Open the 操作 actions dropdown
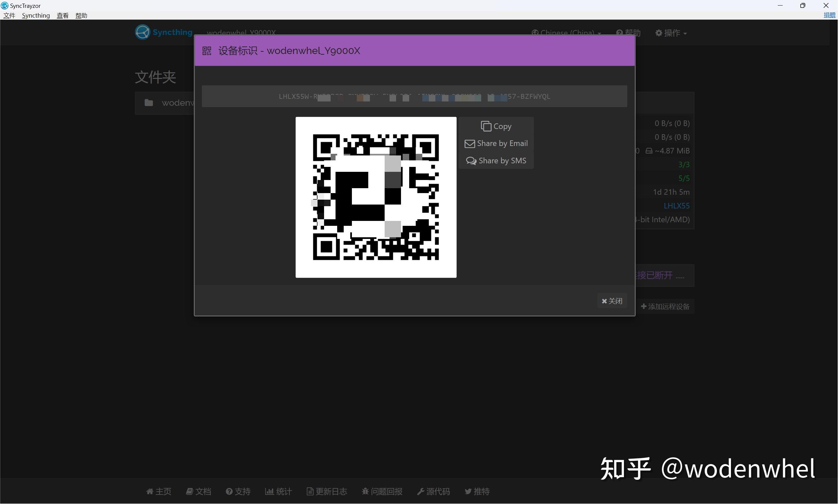Image resolution: width=838 pixels, height=504 pixels. point(671,33)
